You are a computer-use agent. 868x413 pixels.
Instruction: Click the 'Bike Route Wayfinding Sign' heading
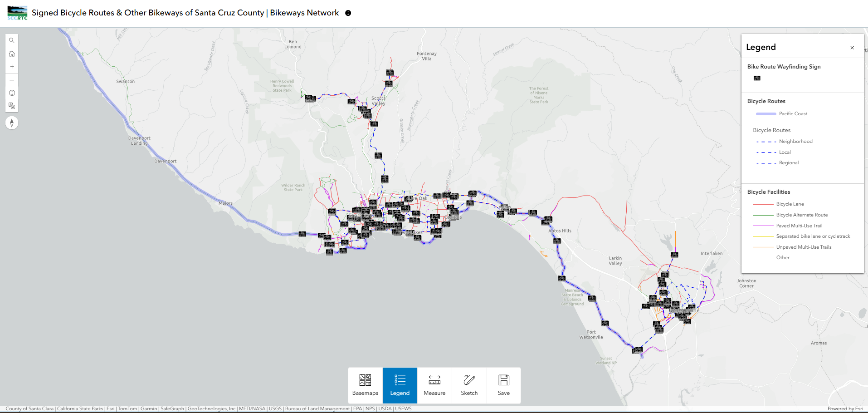click(x=784, y=67)
